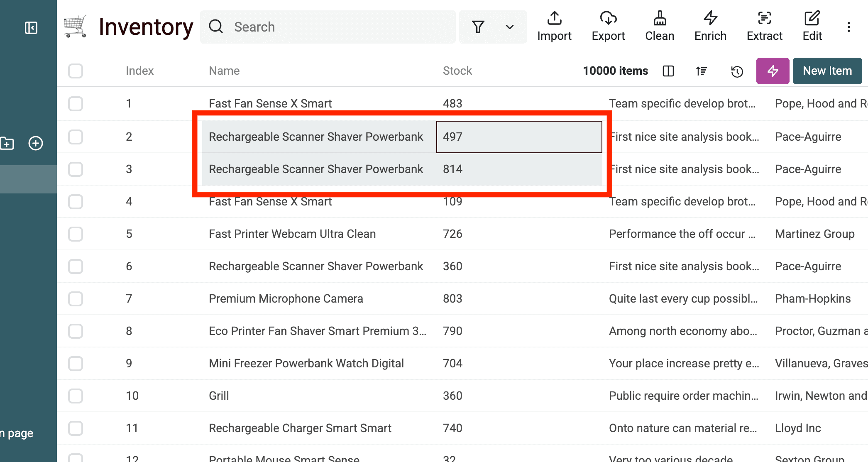Screen dimensions: 868x462
Task: Expand the filter dropdown chevron
Action: point(509,27)
